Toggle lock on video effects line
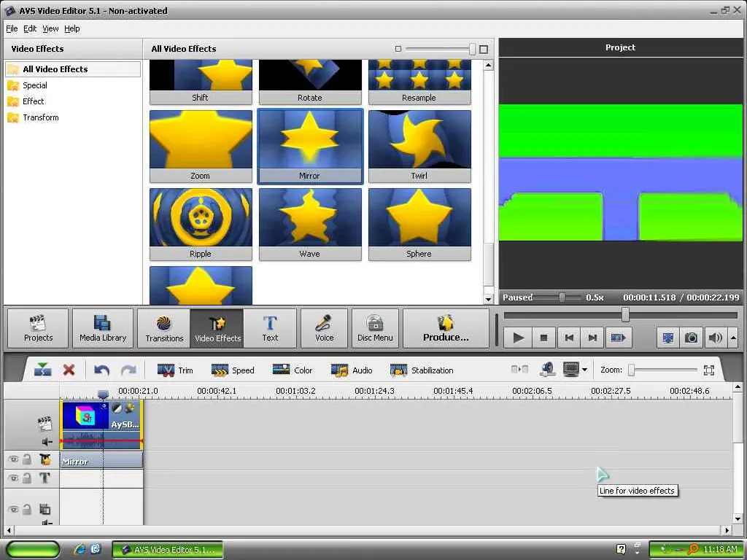747x560 pixels. (x=27, y=459)
